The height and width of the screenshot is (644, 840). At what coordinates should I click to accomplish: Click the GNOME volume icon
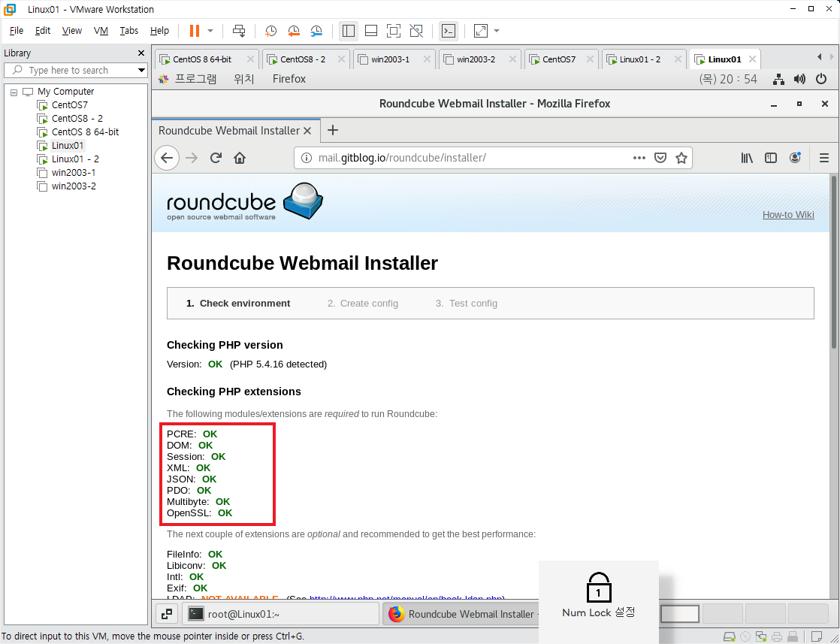click(x=800, y=80)
